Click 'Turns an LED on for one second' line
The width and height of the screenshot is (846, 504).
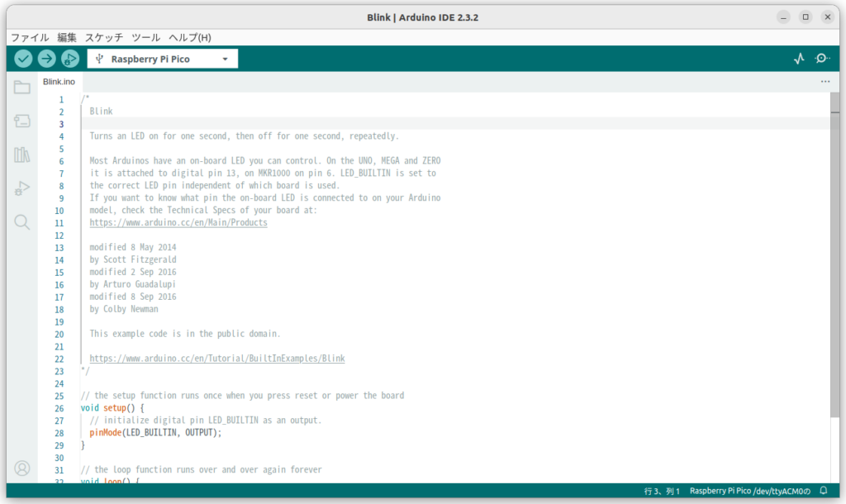click(244, 136)
